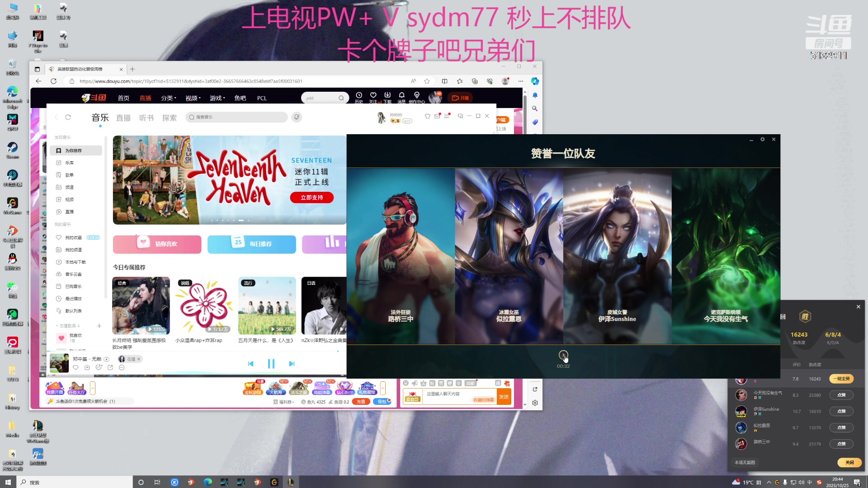This screenshot has width=868, height=488.
Task: Open League client settings gear
Action: tap(762, 139)
